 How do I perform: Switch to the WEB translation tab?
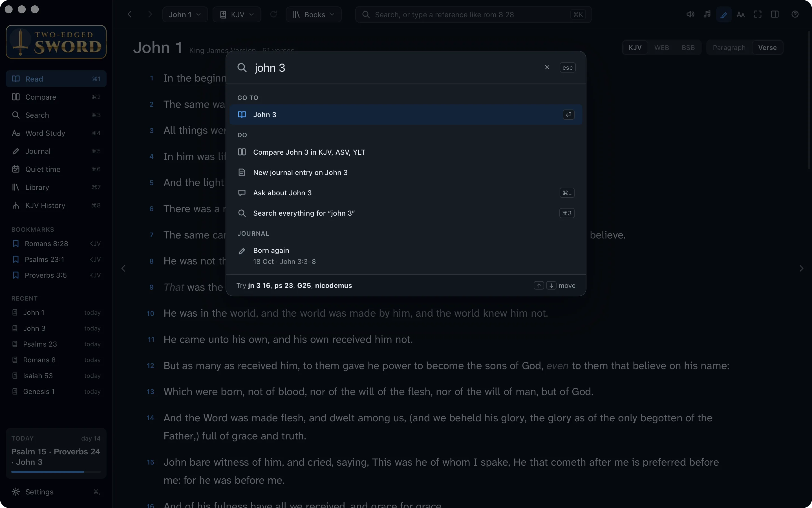661,48
